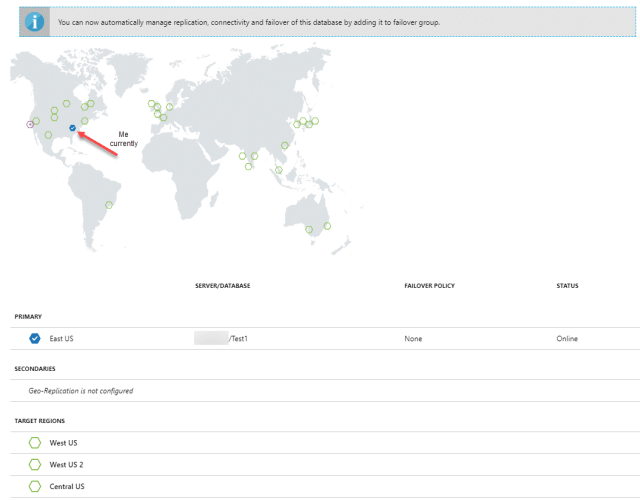Click the blue info icon in the banner

pos(35,22)
